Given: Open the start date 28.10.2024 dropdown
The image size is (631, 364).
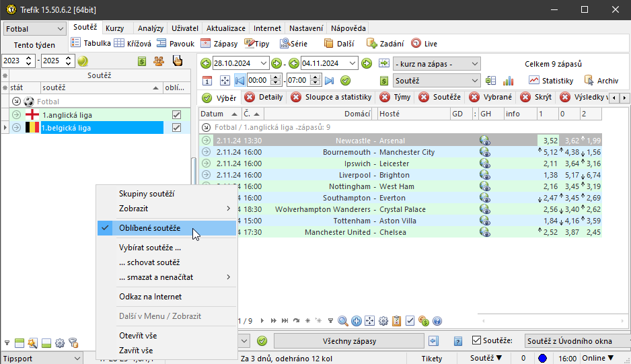Looking at the screenshot, I should 264,63.
